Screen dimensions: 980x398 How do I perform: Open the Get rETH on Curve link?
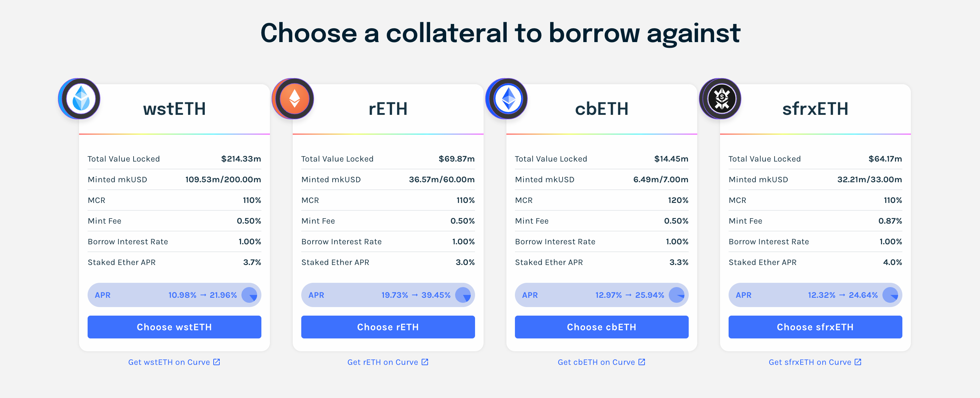point(388,362)
